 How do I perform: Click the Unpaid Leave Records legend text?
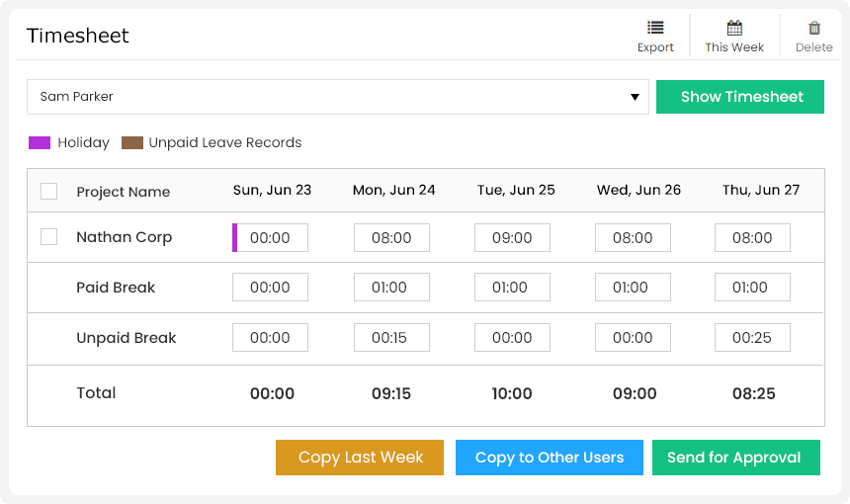(x=225, y=142)
